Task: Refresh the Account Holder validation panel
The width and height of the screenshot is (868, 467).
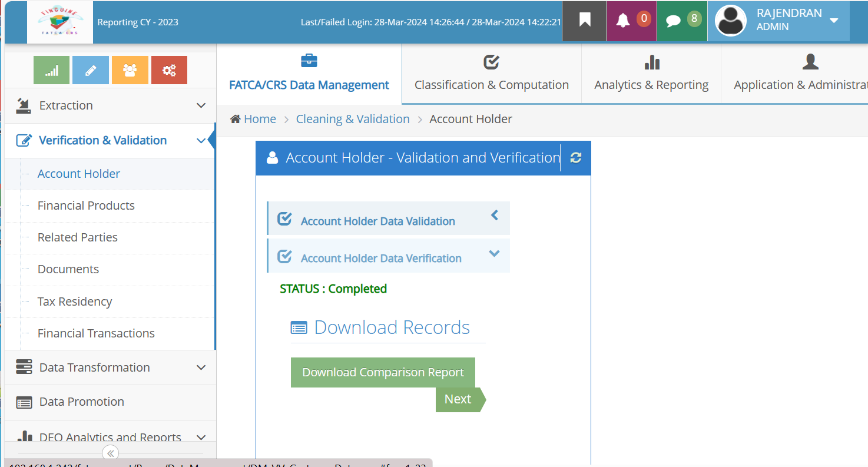Action: tap(576, 158)
